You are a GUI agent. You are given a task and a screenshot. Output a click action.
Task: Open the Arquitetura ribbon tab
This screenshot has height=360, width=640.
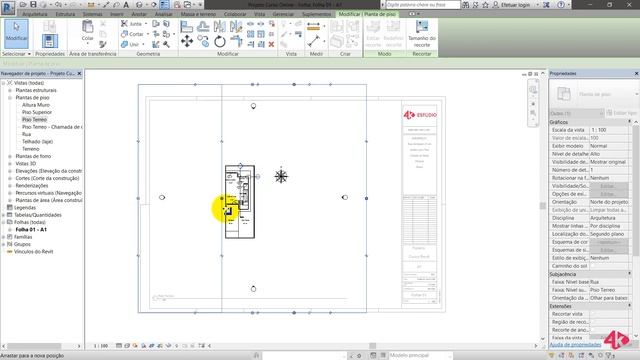[x=35, y=14]
